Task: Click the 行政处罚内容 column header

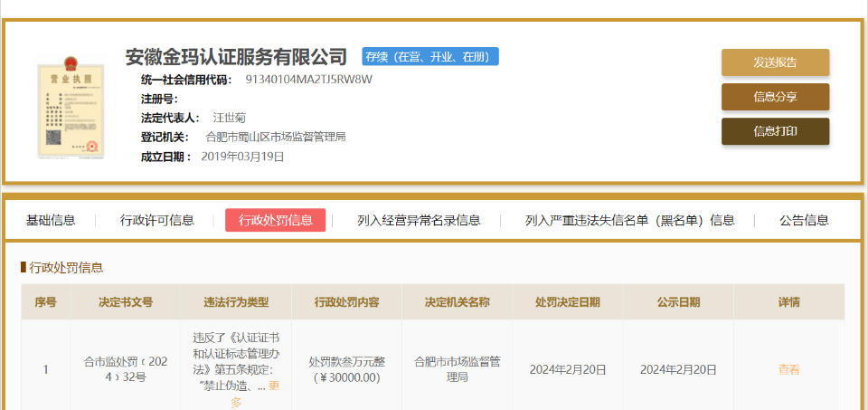Action: (346, 302)
